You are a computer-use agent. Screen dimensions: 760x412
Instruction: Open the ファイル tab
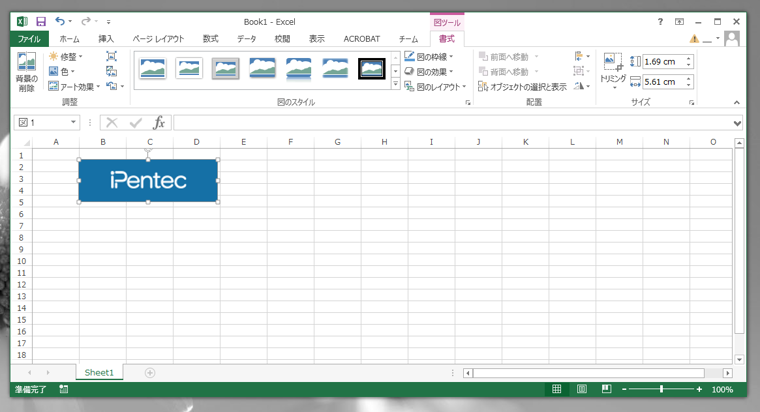click(29, 39)
